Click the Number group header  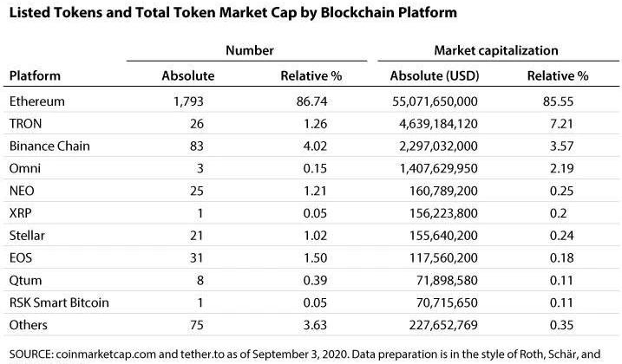[x=250, y=50]
